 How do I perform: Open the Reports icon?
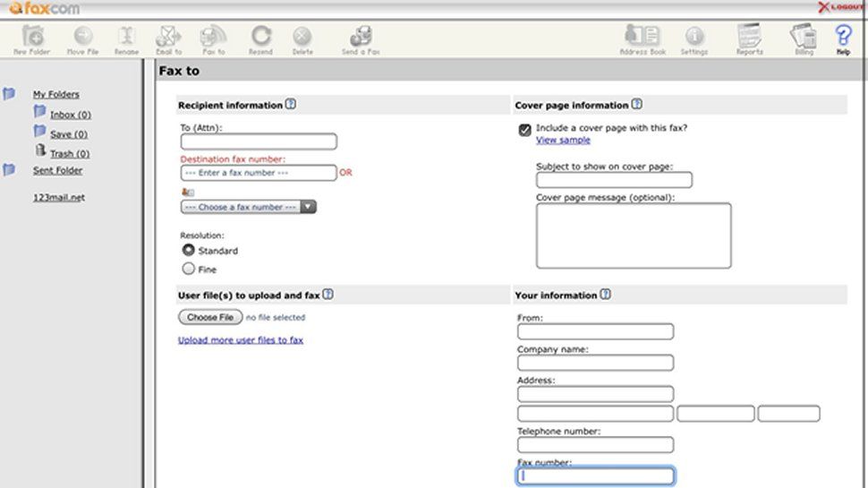click(749, 37)
